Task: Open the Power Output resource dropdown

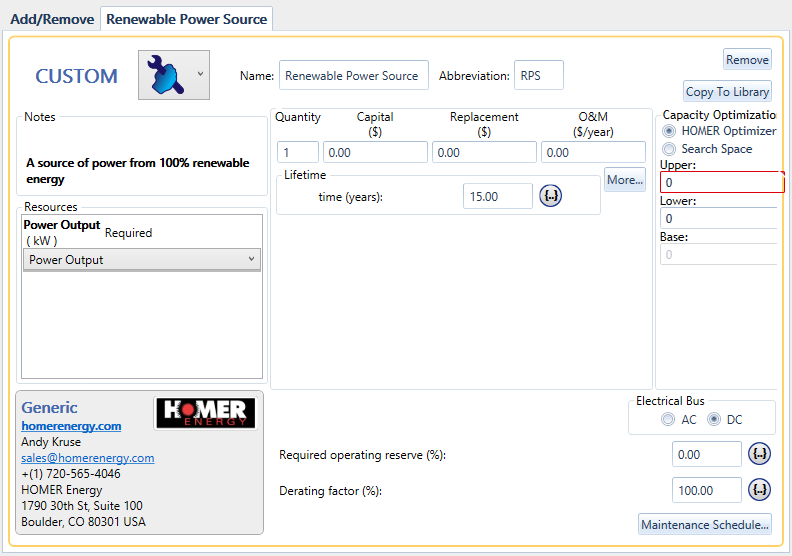Action: [x=141, y=260]
